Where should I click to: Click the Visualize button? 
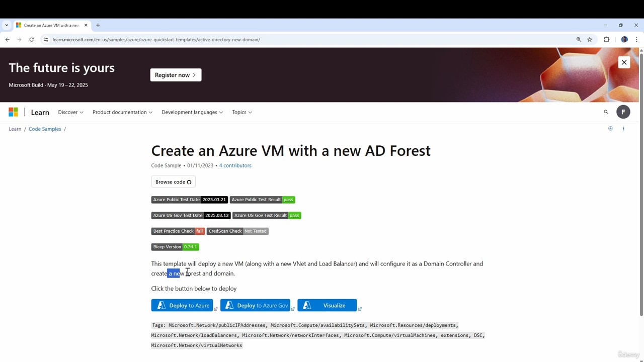327,305
